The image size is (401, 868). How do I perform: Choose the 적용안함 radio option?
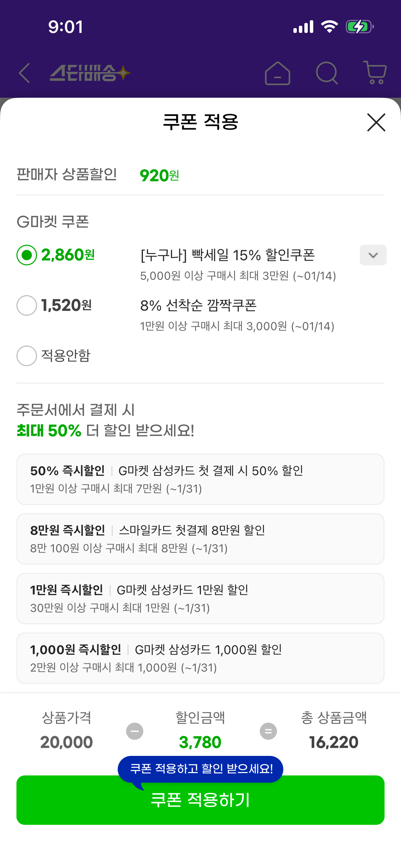27,355
